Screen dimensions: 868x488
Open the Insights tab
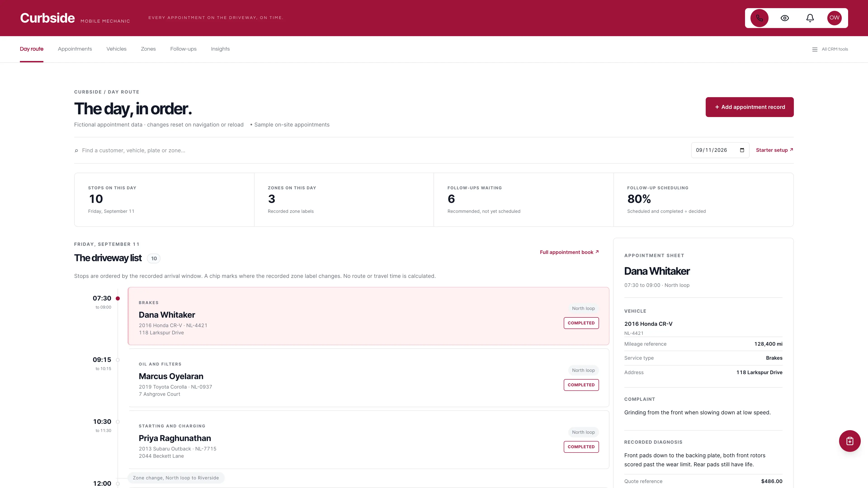point(220,49)
